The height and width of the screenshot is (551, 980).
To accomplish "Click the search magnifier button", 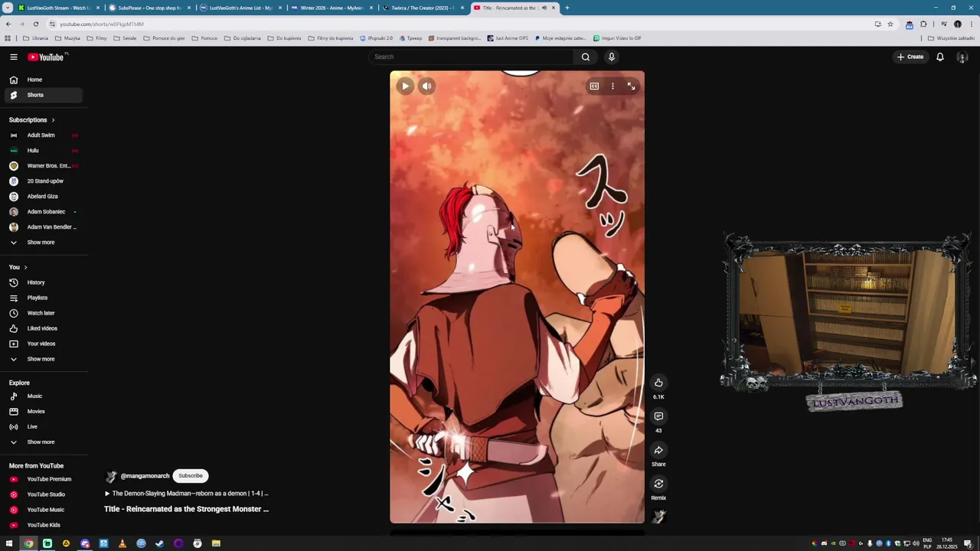I will click(x=586, y=57).
